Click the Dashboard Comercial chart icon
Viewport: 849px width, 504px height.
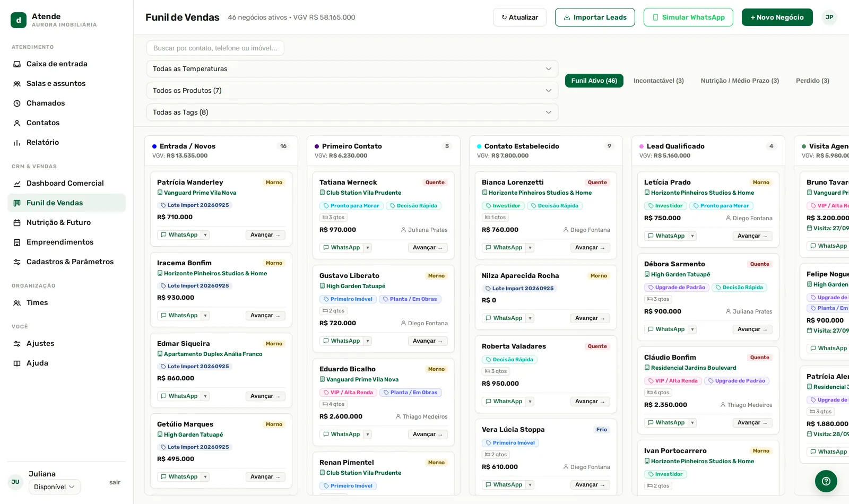pyautogui.click(x=17, y=184)
